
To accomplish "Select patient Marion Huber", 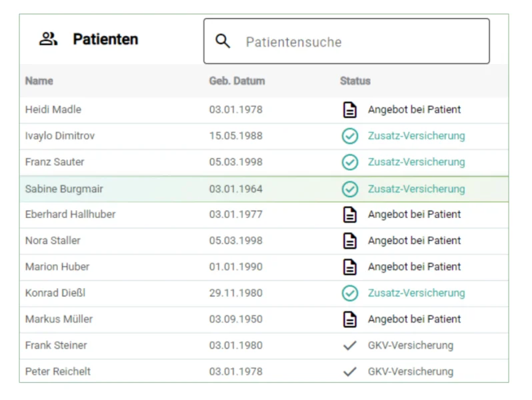I will 57,267.
